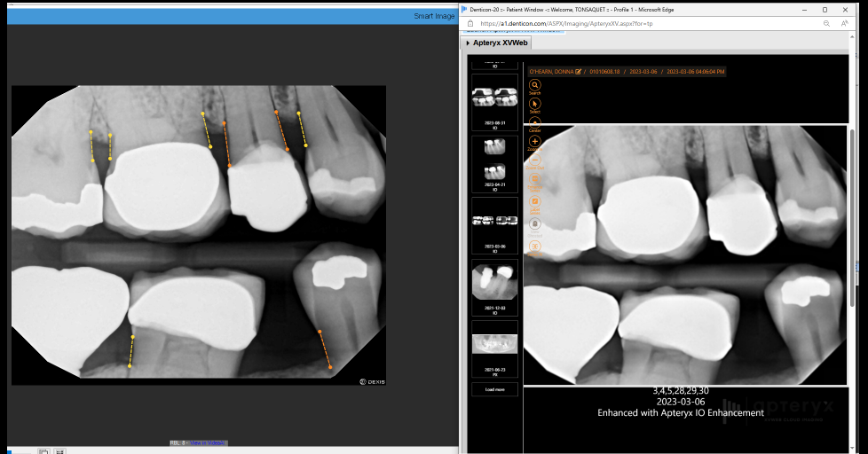Image resolution: width=868 pixels, height=454 pixels.
Task: Select the 2021-12-03 IO thumbnail
Action: [495, 287]
